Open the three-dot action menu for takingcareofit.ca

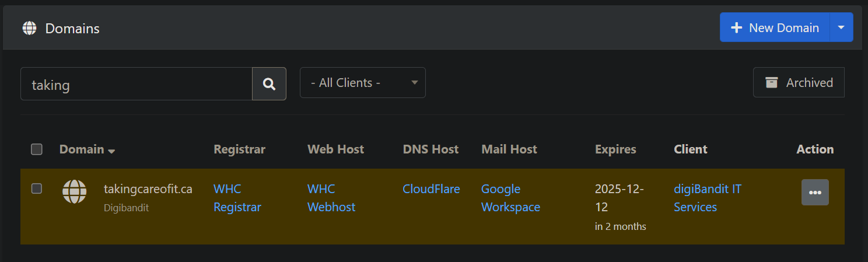pos(815,193)
